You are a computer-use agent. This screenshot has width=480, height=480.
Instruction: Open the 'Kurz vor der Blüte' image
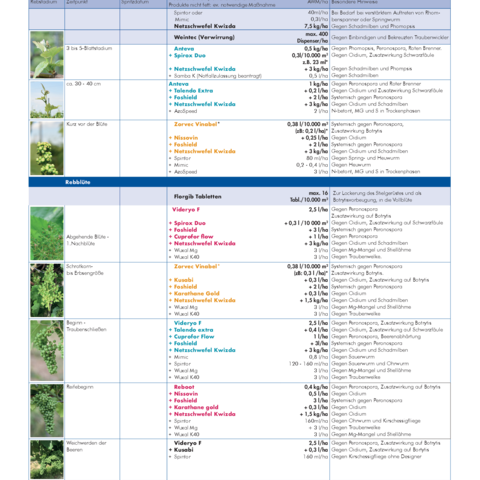click(47, 148)
